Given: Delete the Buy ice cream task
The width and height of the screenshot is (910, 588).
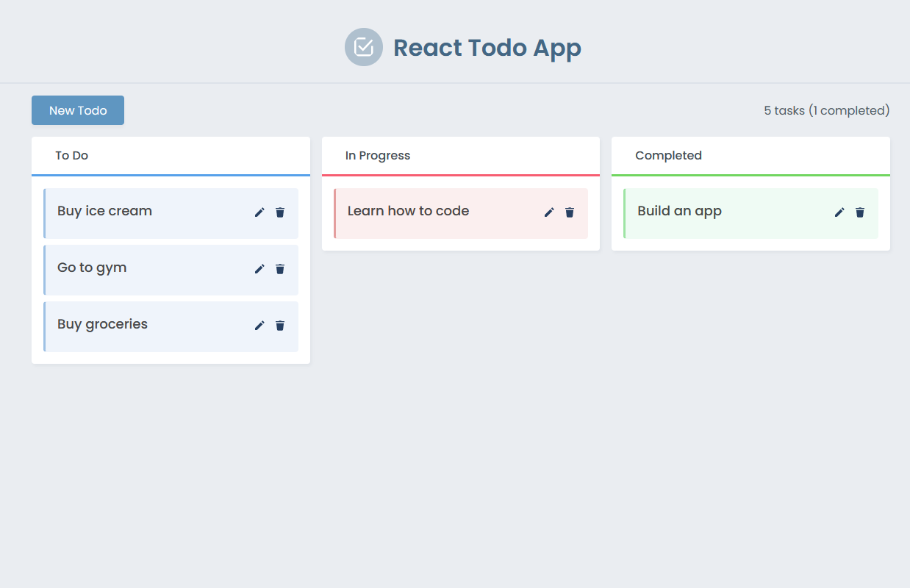Looking at the screenshot, I should 280,212.
